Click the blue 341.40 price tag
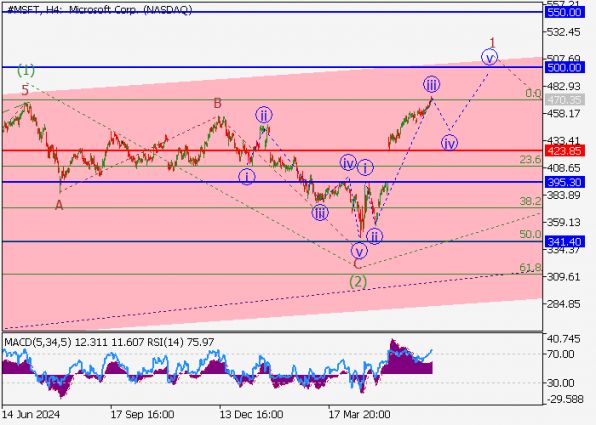 coord(564,242)
